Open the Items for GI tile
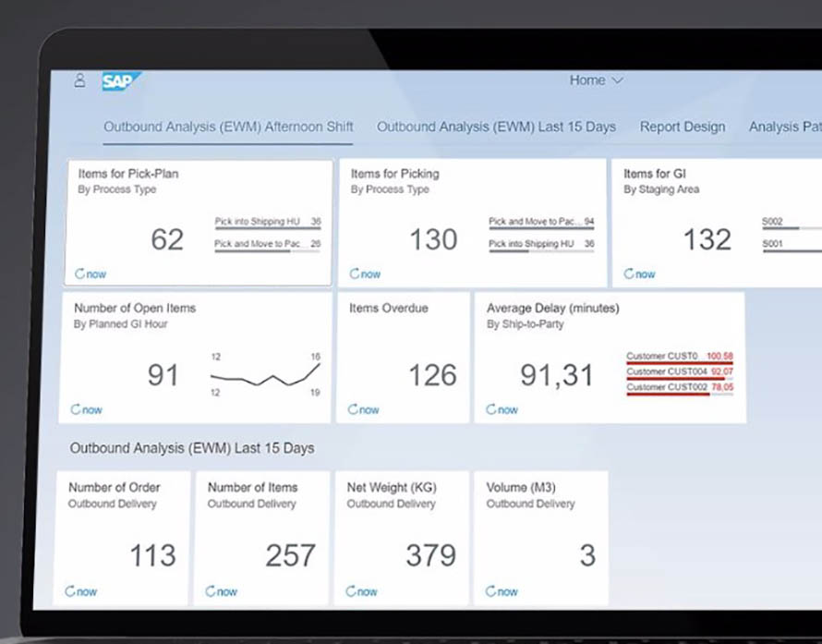 pyautogui.click(x=717, y=223)
